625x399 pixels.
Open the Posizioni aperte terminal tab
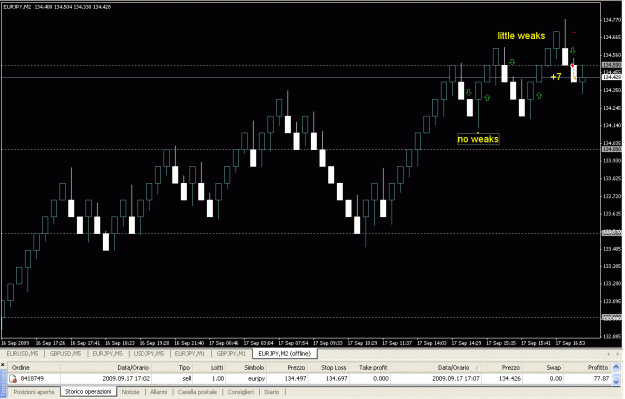pos(34,392)
